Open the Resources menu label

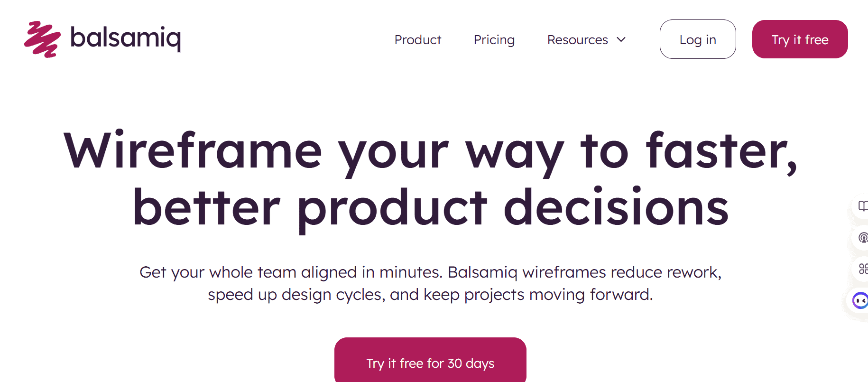(577, 40)
